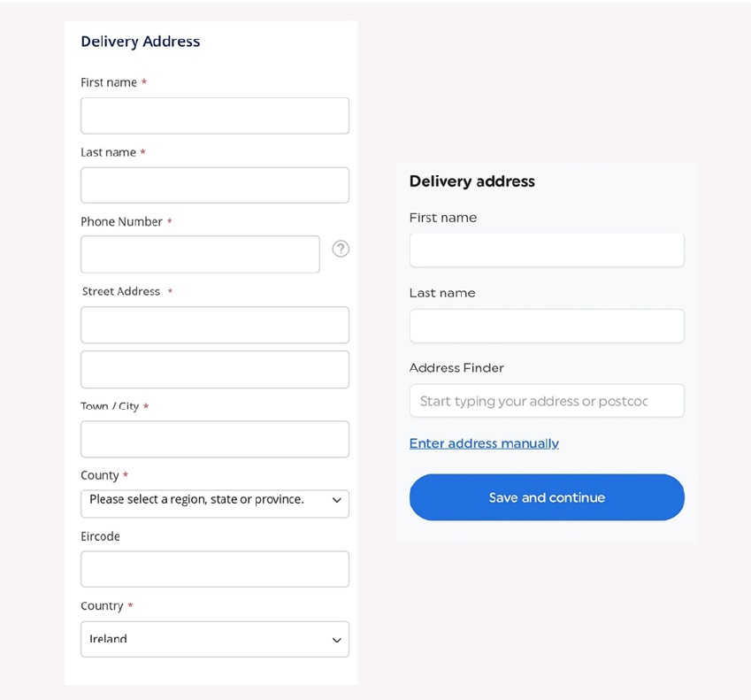This screenshot has height=700, width=751.
Task: Click the second Street Address line
Action: [214, 369]
